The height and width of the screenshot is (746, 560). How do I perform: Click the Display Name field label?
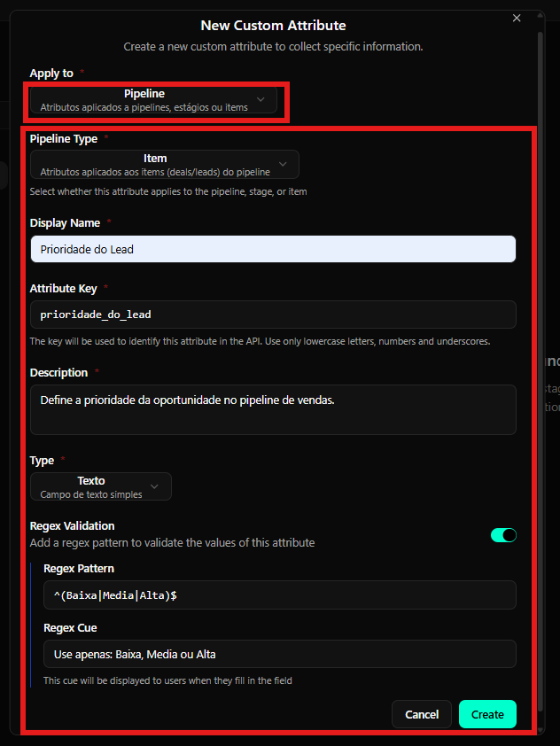[65, 223]
